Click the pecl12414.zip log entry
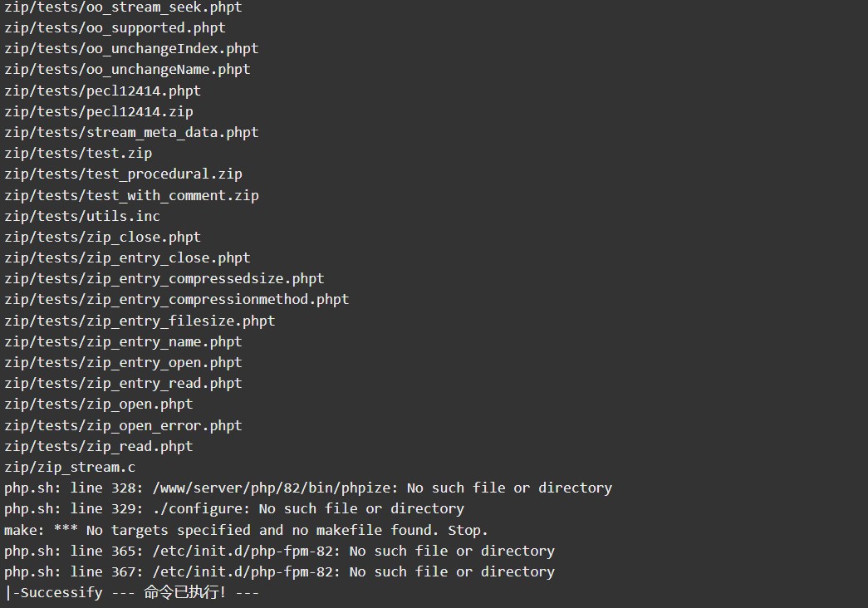 (99, 112)
